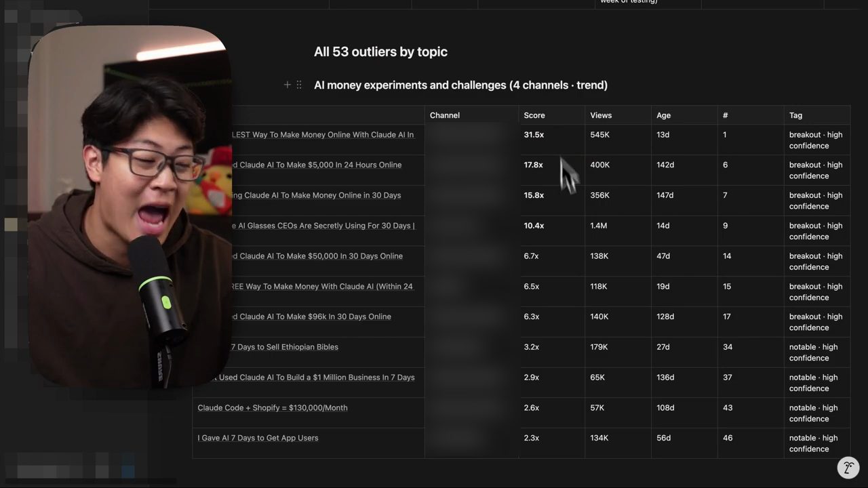Click the 545K views cell
Screen dimensions: 868x488
click(x=618, y=140)
